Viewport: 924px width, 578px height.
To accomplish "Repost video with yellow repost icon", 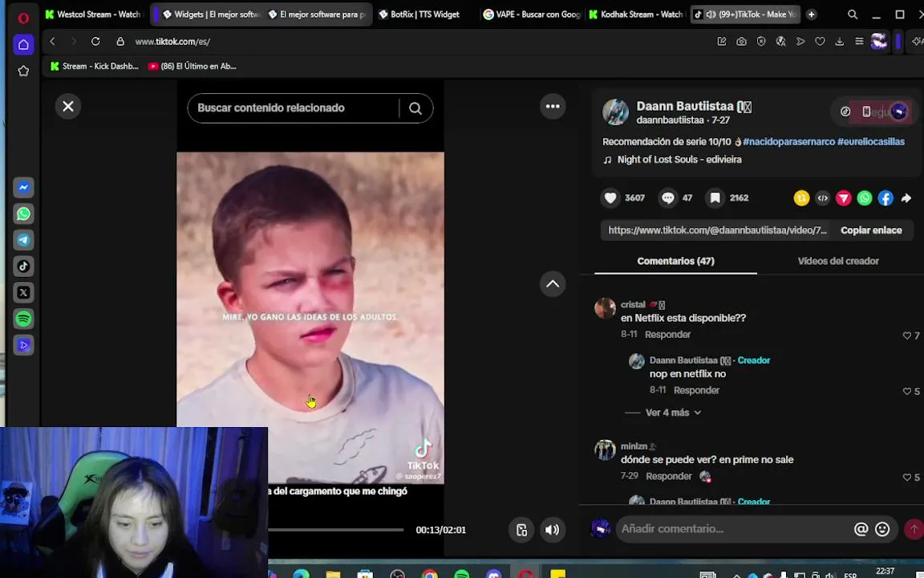I will pos(801,198).
